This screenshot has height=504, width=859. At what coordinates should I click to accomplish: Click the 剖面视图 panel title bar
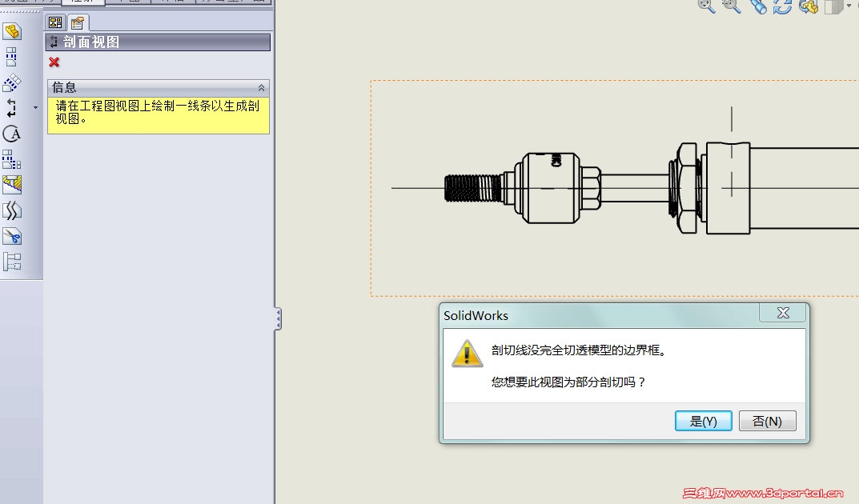click(158, 42)
